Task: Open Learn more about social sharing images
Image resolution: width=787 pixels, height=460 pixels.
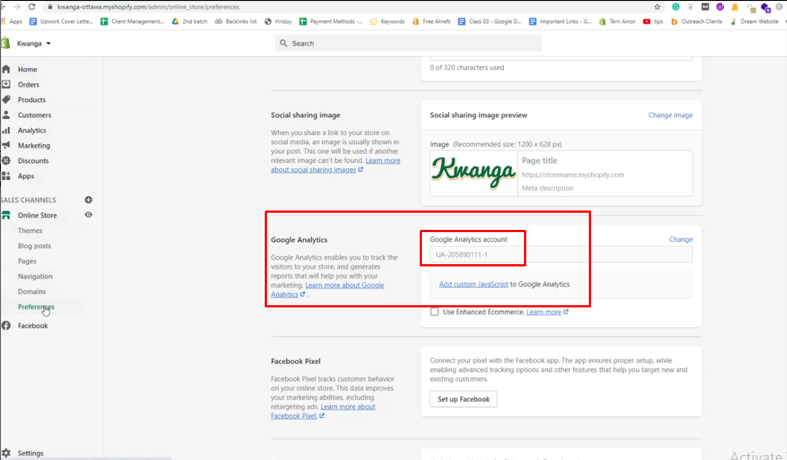Action: pos(335,165)
